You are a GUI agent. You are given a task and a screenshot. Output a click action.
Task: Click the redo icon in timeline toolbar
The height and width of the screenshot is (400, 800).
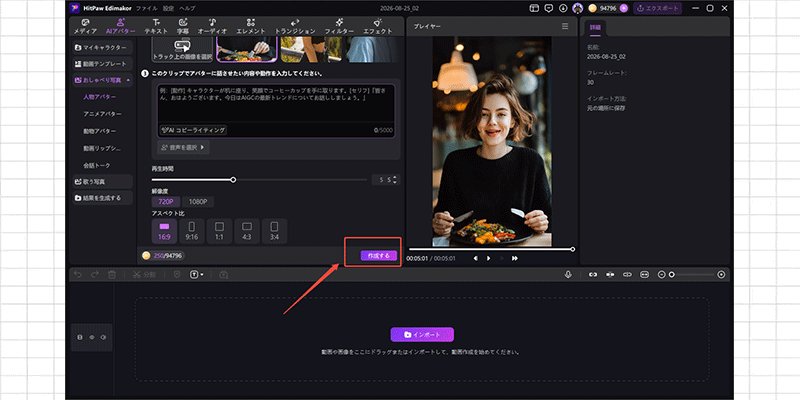click(95, 274)
